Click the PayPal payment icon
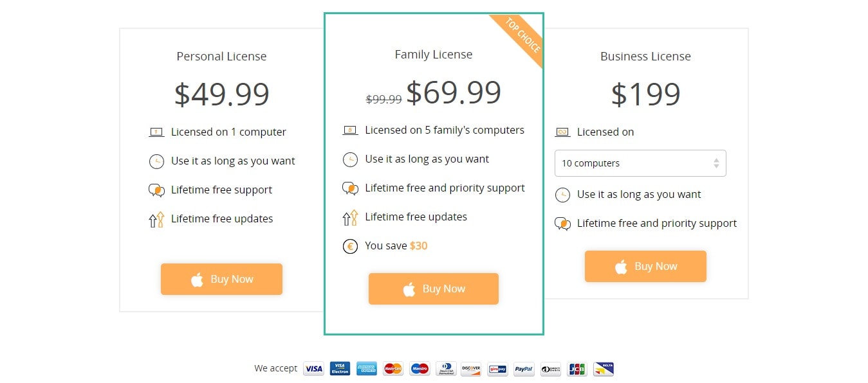This screenshot has width=868, height=383. (524, 369)
